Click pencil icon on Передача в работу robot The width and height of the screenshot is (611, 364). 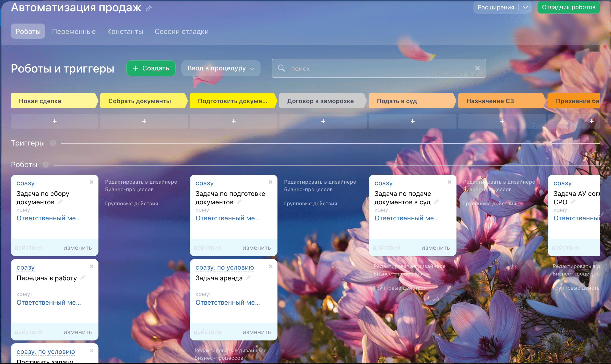click(82, 277)
